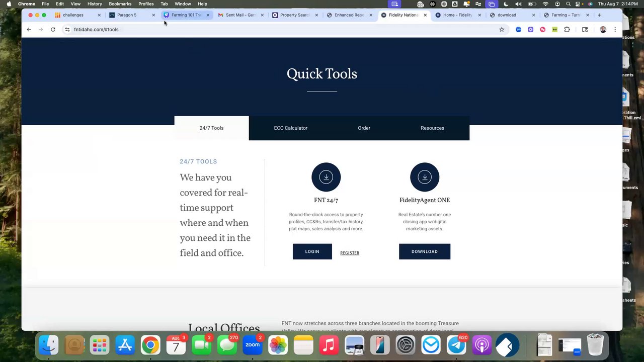Switch to the ECC Calculator tab

(x=291, y=128)
